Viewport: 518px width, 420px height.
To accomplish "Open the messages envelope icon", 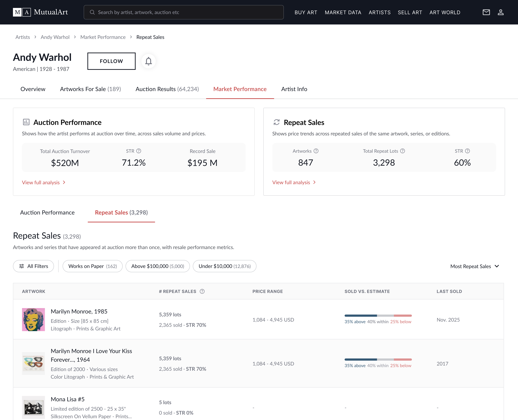I will pos(486,12).
